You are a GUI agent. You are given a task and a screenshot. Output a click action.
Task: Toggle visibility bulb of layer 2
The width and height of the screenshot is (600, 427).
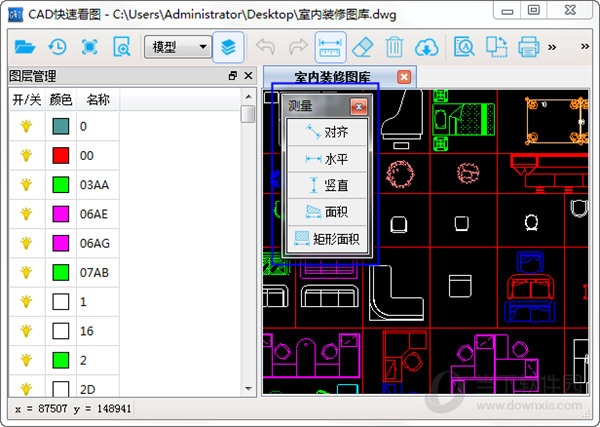click(26, 360)
